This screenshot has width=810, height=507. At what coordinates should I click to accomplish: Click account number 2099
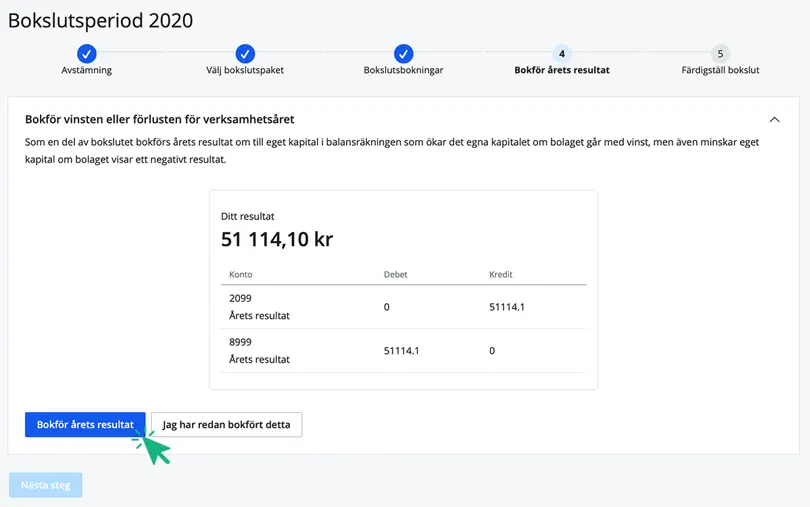240,298
